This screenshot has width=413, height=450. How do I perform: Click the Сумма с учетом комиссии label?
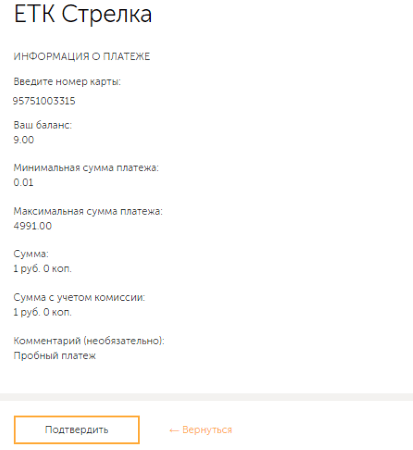click(79, 297)
